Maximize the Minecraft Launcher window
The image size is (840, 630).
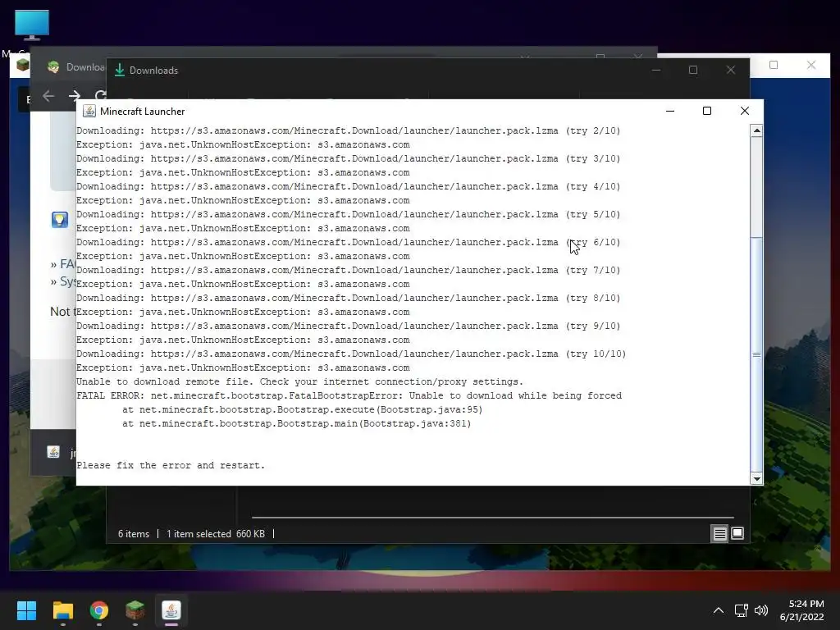pos(707,111)
